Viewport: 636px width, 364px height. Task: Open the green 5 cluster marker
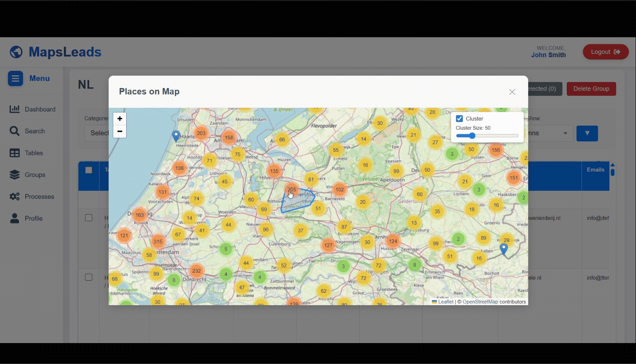pyautogui.click(x=226, y=249)
